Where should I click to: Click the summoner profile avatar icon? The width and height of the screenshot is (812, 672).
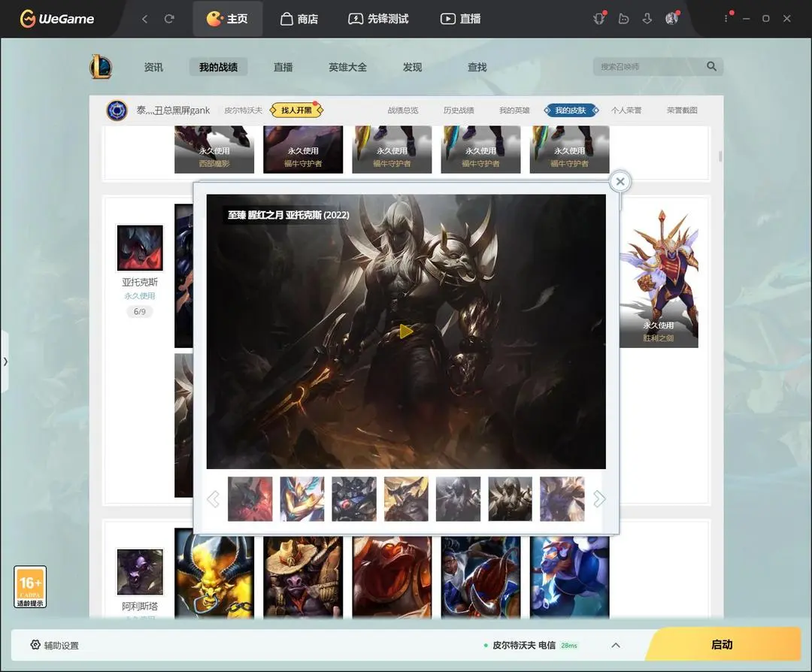point(117,110)
